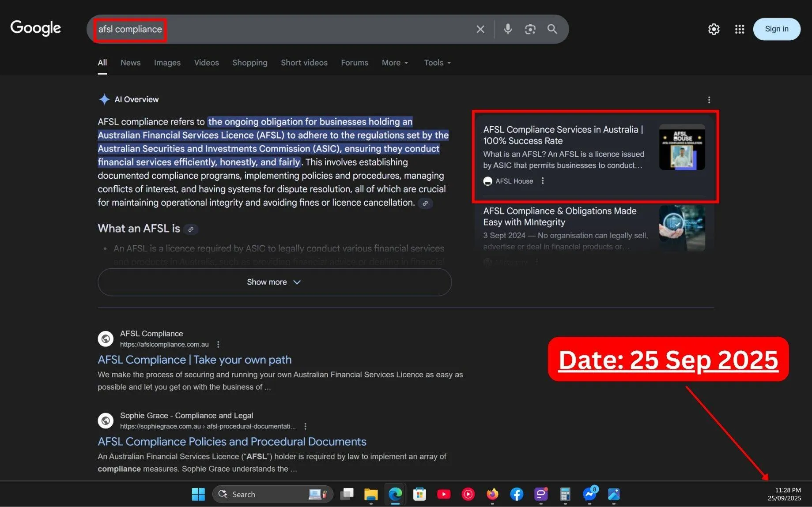Screen dimensions: 812x507
Task: Clear the search box with the X icon
Action: click(480, 29)
